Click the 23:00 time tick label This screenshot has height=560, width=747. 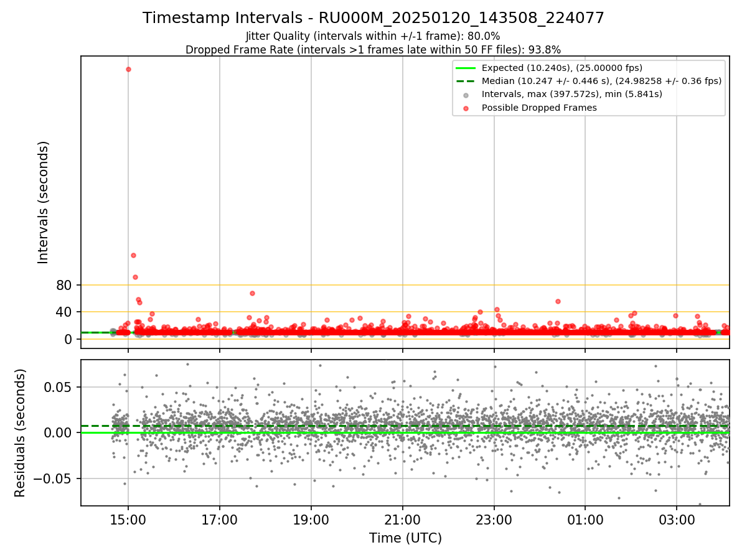click(494, 520)
